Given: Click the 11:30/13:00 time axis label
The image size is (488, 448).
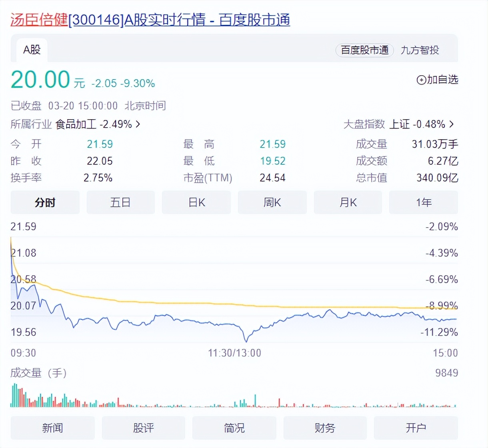Looking at the screenshot, I should [x=234, y=353].
